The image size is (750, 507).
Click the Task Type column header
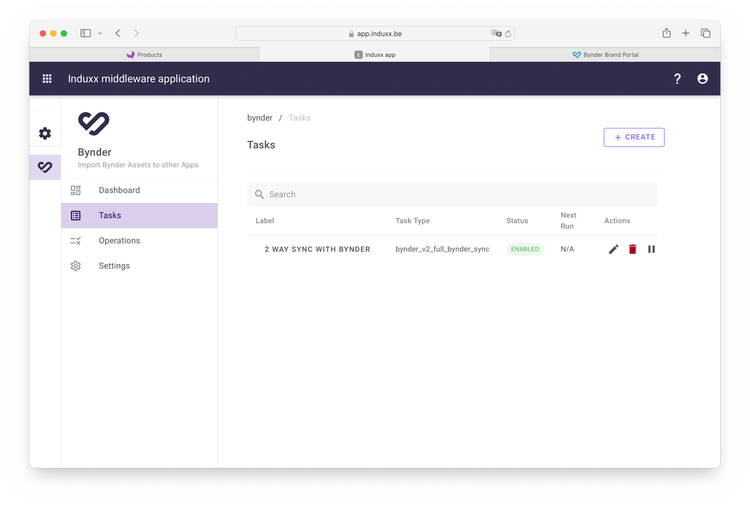(x=412, y=220)
